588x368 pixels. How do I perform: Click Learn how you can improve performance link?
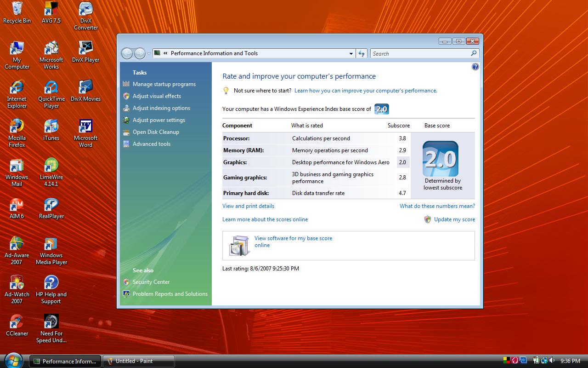point(366,91)
